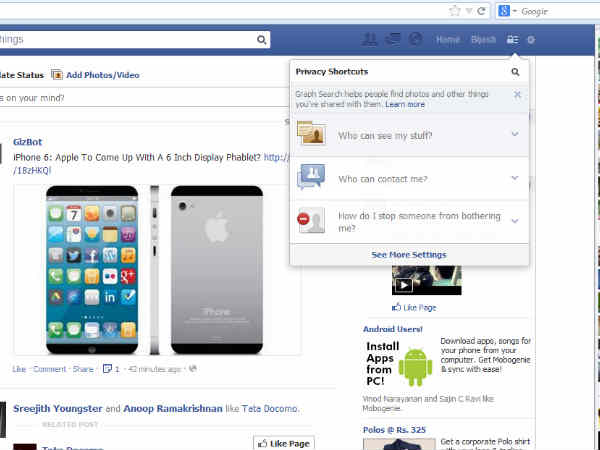Expand "Who can see my stuff?"
Image resolution: width=600 pixels, height=450 pixels.
tap(514, 134)
